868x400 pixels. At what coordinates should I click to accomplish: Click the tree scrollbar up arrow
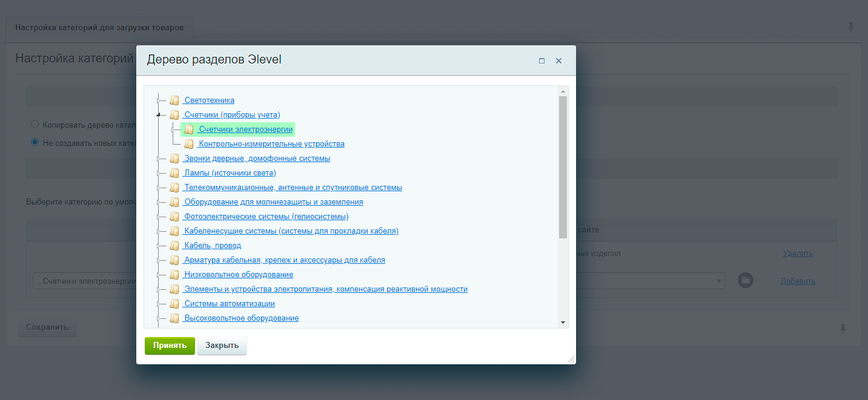[x=563, y=91]
